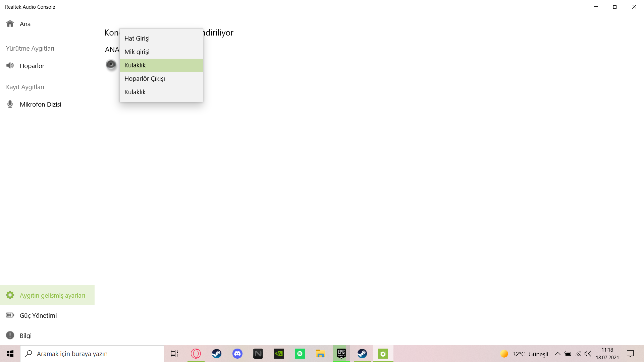Click the Epic Games taskbar icon
Viewport: 644px width, 362px height.
tap(341, 354)
